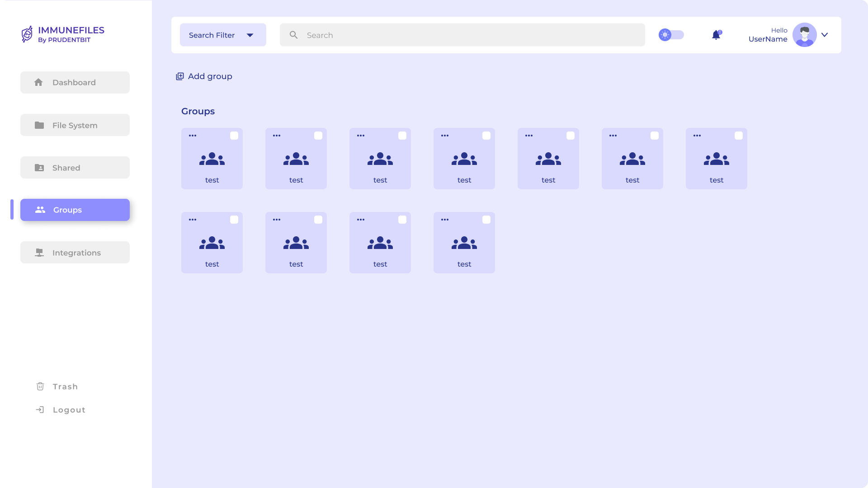The width and height of the screenshot is (868, 488).
Task: Click the Logout arrow icon
Action: tap(40, 410)
